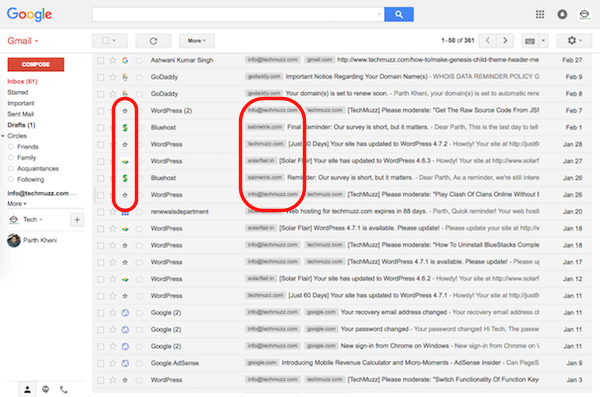Go to older page of emails

click(x=505, y=41)
